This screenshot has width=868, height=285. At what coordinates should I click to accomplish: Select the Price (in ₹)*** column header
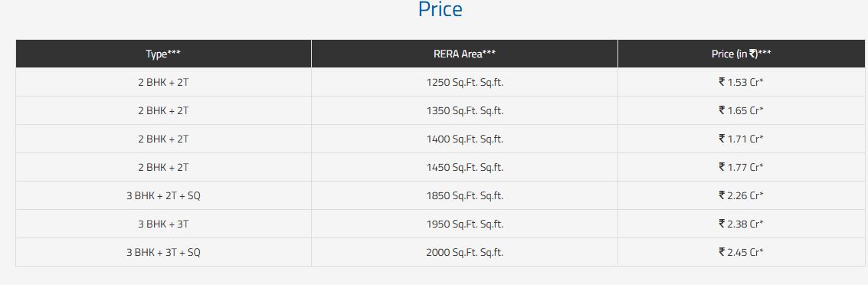click(742, 54)
